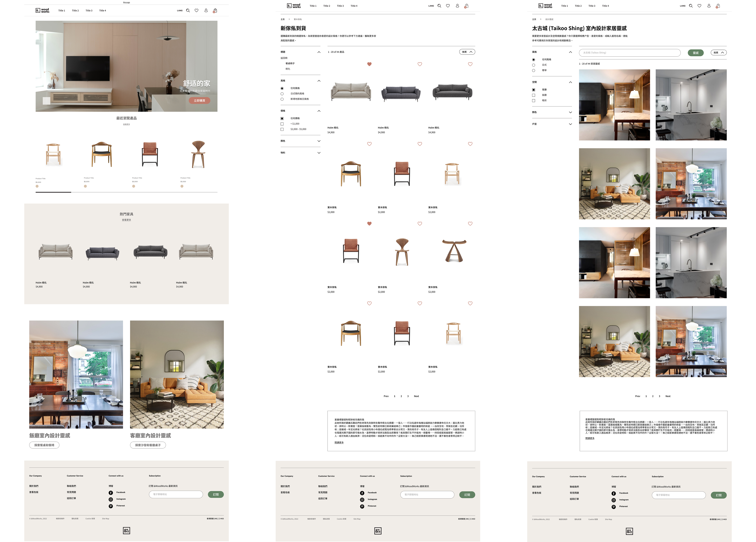756x542 pixels.
Task: Open the wishlist heart in the homepage header
Action: click(x=197, y=10)
